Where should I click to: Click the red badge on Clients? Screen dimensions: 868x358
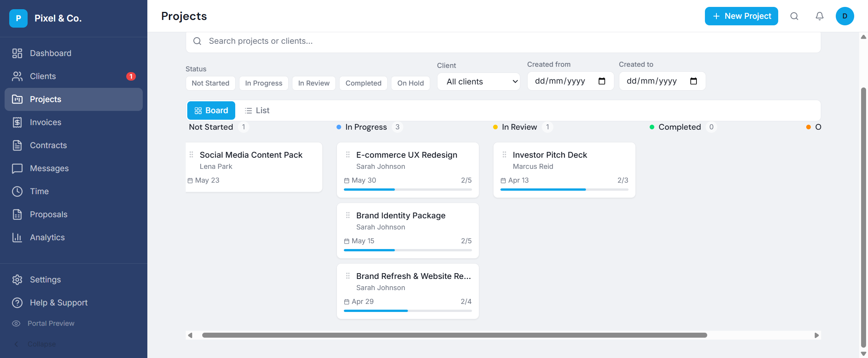(x=131, y=76)
